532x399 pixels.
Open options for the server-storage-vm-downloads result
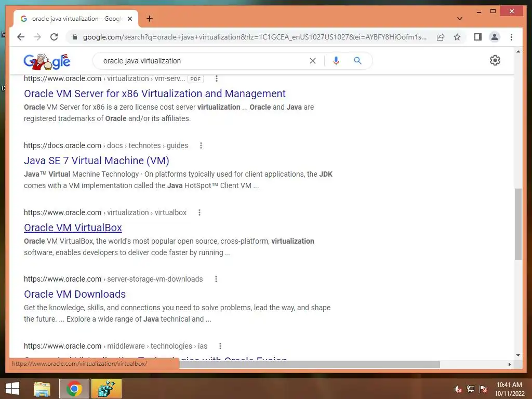point(216,279)
